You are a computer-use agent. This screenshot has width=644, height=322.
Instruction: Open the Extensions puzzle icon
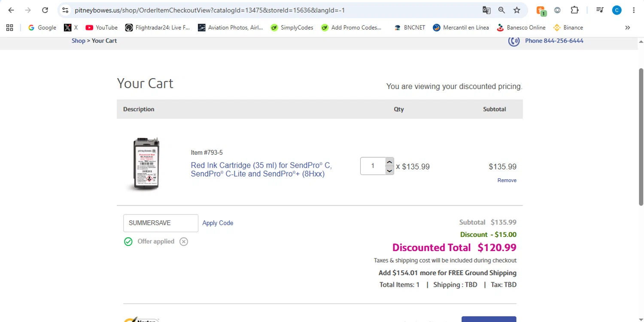[x=574, y=10]
